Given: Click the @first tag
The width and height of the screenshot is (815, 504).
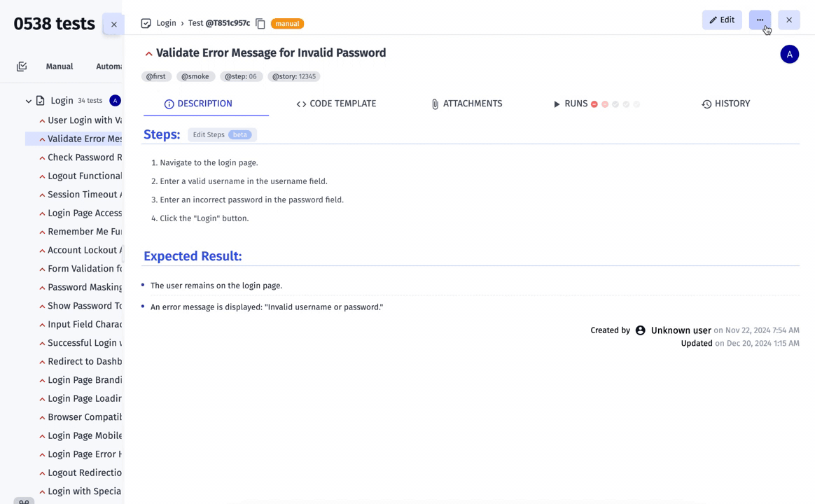Looking at the screenshot, I should click(156, 76).
